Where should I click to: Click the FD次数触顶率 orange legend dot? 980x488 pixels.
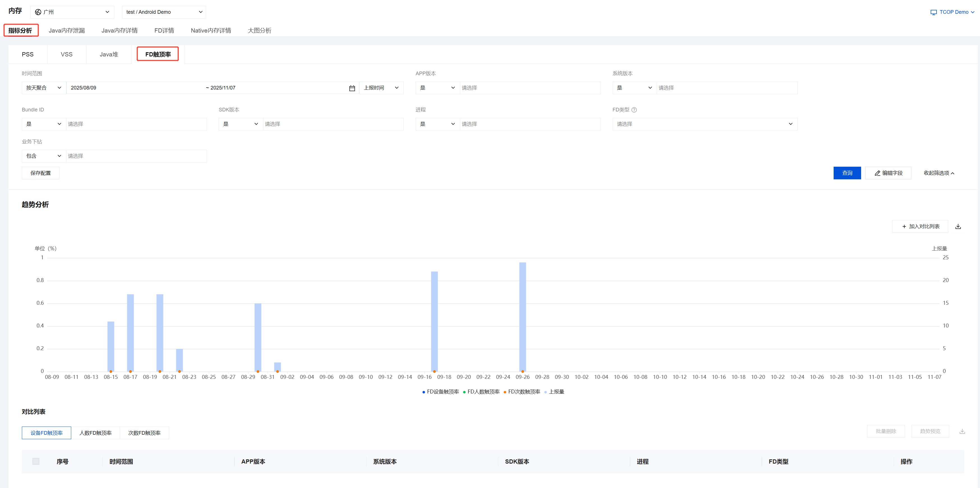point(505,392)
